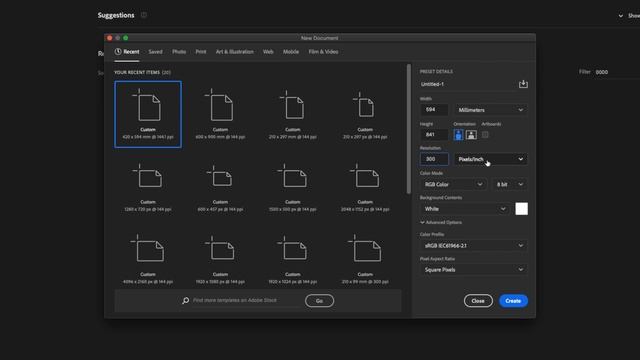The image size is (640, 360).
Task: Select the 420 x 594 mm custom preset
Action: (x=148, y=114)
